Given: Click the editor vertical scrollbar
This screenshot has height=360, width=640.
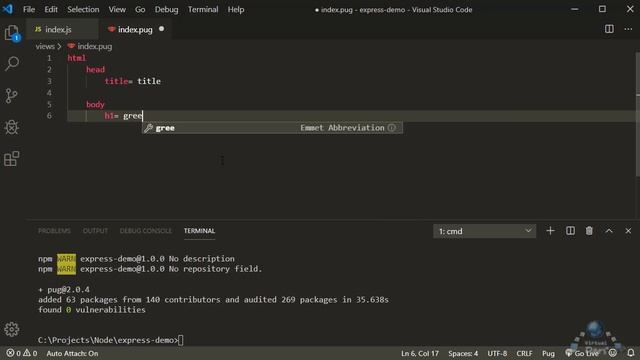Looking at the screenshot, I should pos(638,114).
